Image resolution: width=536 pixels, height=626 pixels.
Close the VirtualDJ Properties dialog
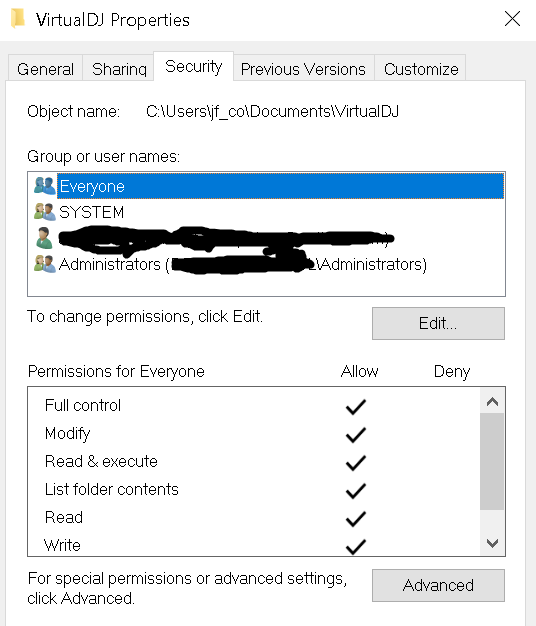click(512, 19)
